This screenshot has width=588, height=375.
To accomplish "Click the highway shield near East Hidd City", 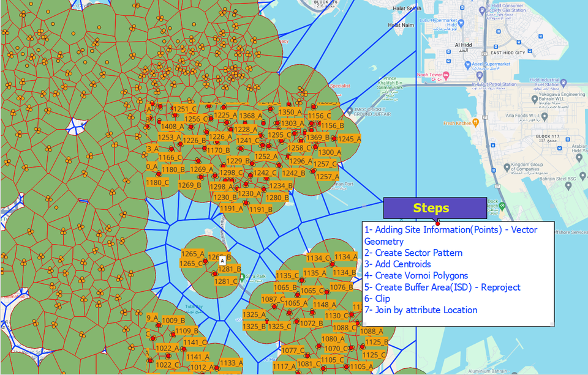I will click(484, 53).
